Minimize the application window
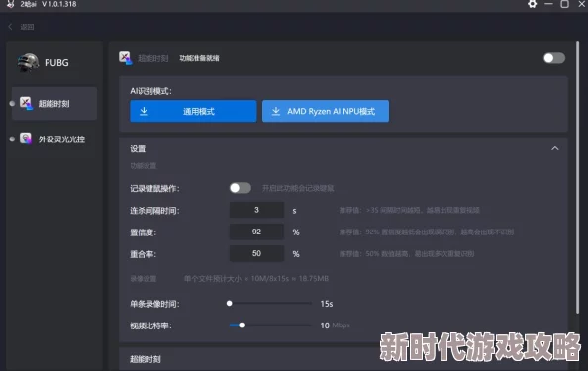 point(548,4)
